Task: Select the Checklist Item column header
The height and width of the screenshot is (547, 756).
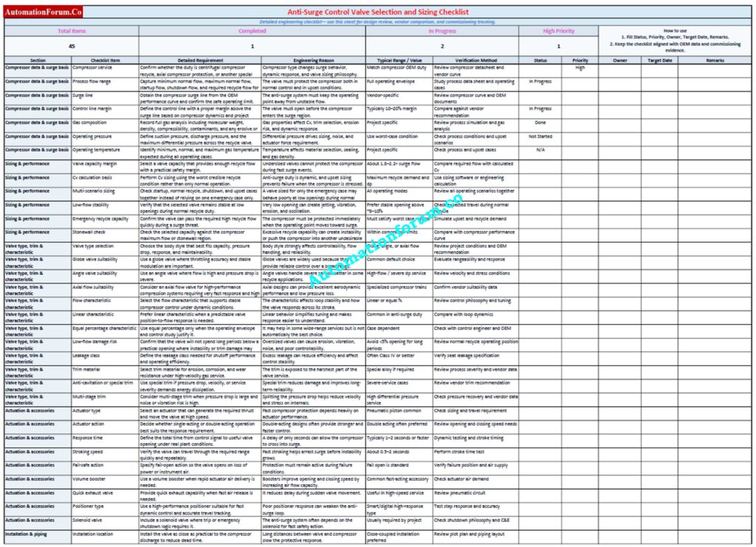Action: (105, 61)
